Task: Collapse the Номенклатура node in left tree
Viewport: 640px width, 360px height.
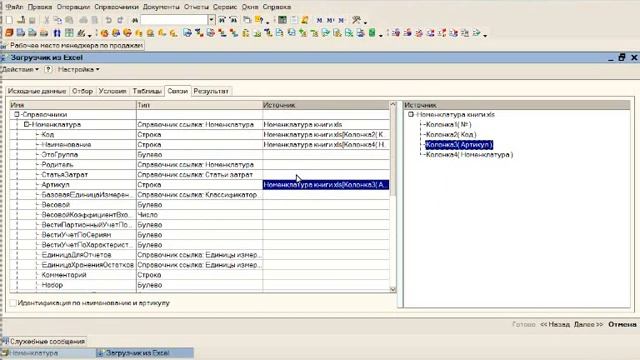Action: click(27, 124)
